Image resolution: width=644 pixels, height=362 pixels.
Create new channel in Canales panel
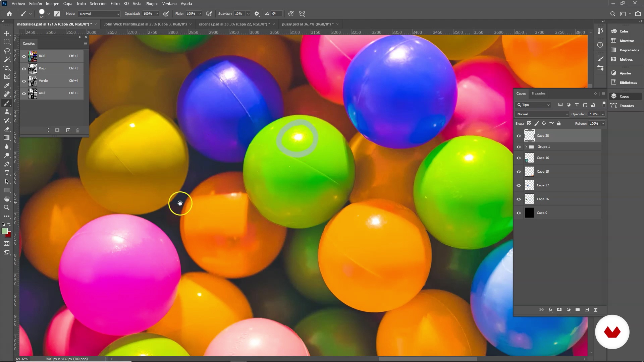pyautogui.click(x=68, y=130)
